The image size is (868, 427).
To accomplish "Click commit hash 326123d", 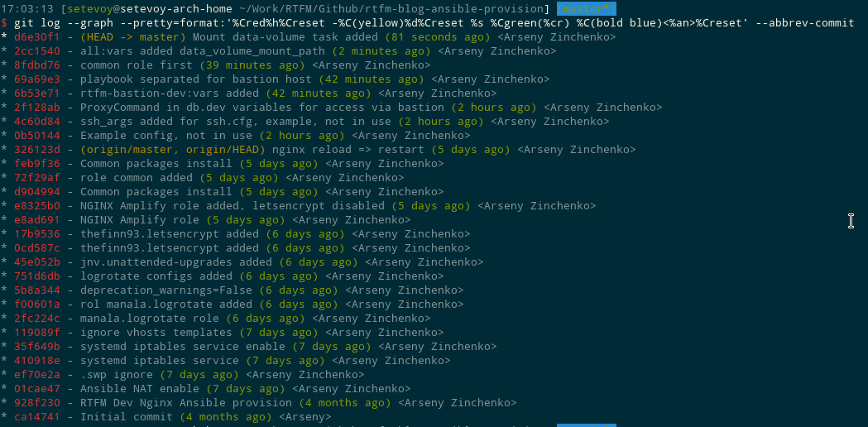I will click(x=37, y=150).
